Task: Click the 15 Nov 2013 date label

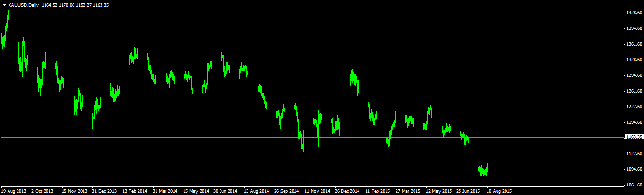Action: [74, 191]
